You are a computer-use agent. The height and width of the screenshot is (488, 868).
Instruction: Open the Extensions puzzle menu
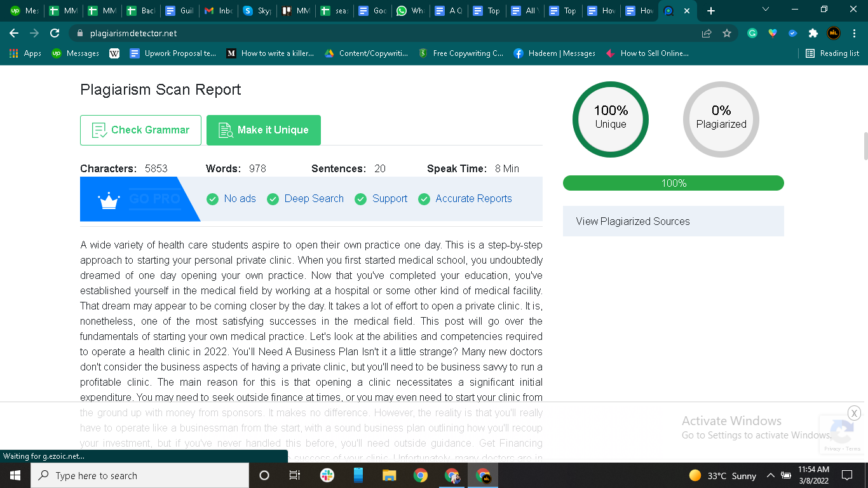pyautogui.click(x=813, y=33)
